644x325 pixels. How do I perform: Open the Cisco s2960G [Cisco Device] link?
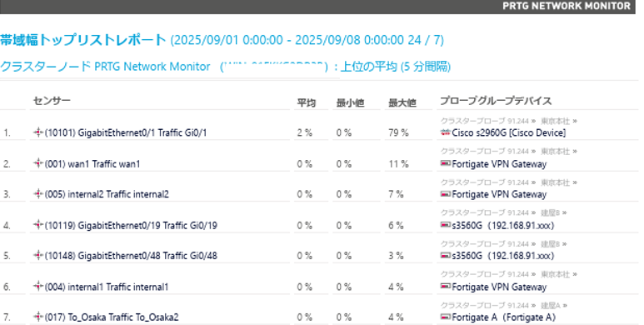(508, 132)
